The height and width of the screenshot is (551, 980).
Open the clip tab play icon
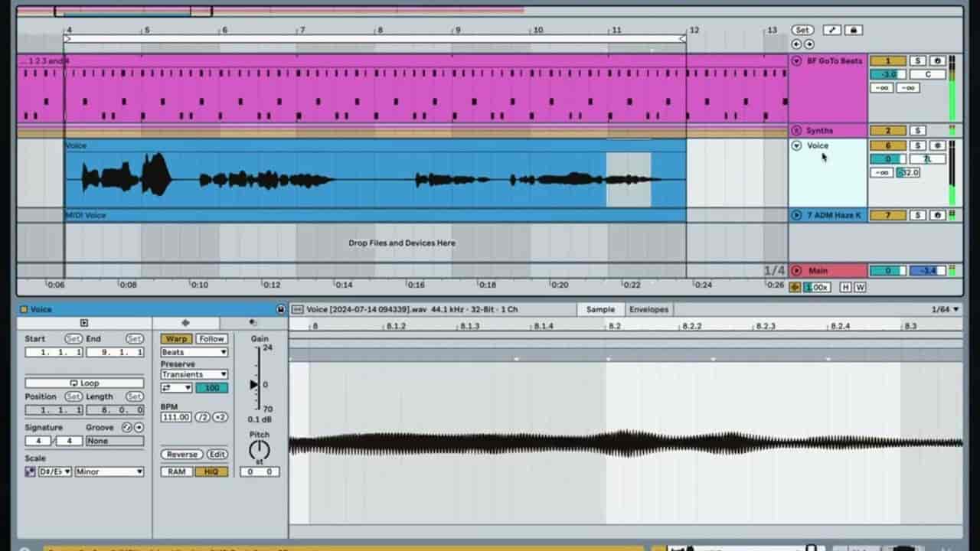[x=84, y=323]
